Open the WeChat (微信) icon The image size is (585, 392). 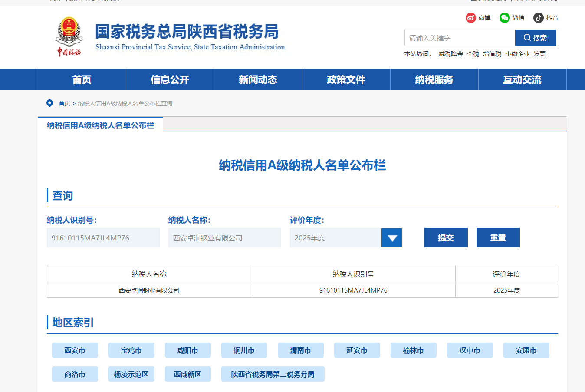(x=504, y=18)
